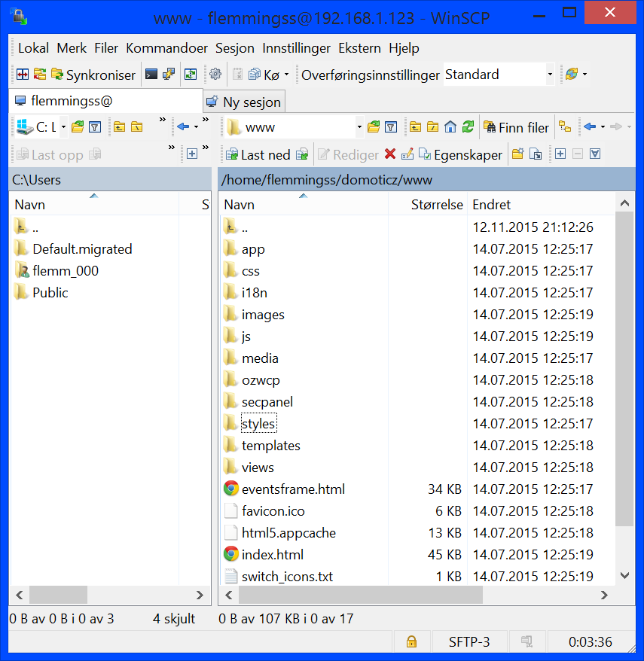This screenshot has height=661, width=644.
Task: Open the local C: drive dropdown
Action: coord(63,127)
